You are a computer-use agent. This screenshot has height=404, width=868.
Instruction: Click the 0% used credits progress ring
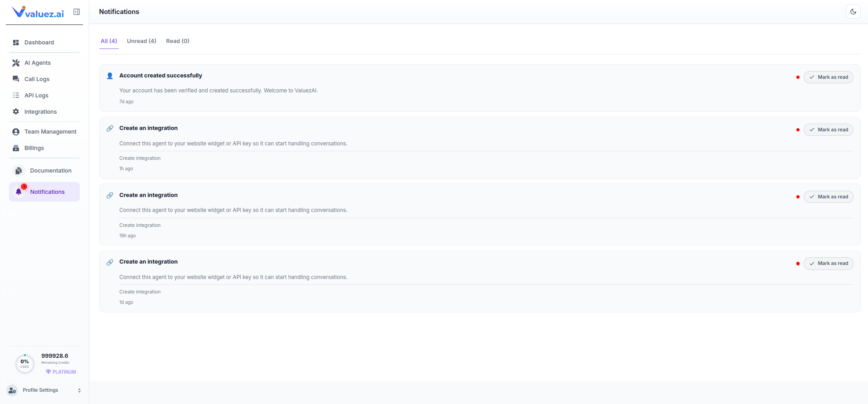[25, 364]
